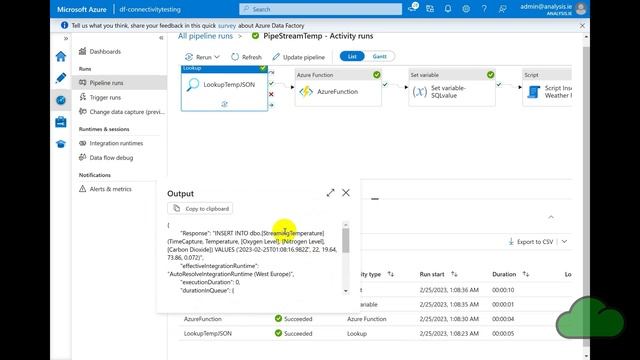Sort by Activity type column
This screenshot has width=640, height=360.
[391, 274]
